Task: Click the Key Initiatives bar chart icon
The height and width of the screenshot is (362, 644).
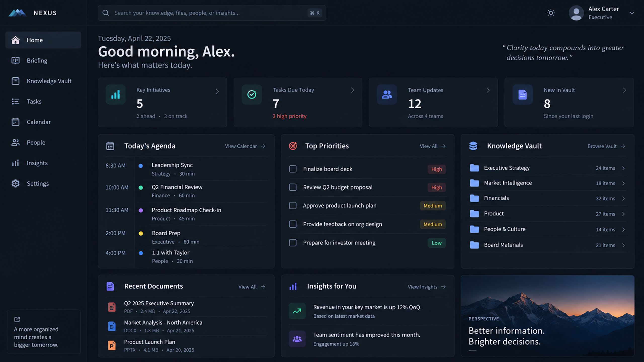Action: [x=115, y=95]
